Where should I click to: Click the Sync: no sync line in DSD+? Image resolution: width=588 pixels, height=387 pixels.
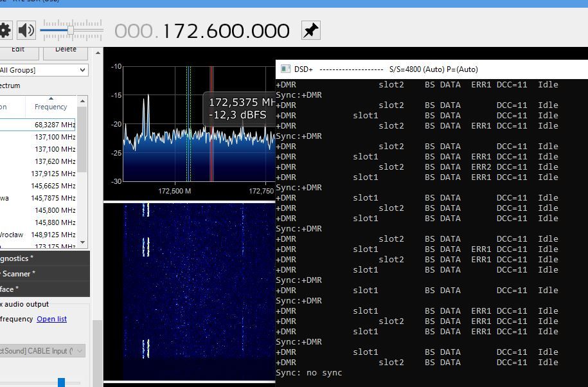tap(309, 373)
